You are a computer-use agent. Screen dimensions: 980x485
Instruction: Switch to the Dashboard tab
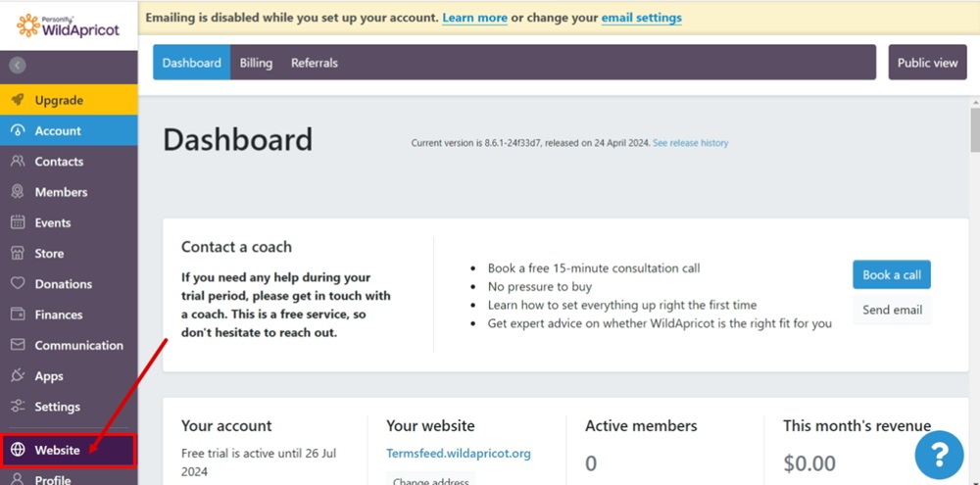(x=192, y=63)
